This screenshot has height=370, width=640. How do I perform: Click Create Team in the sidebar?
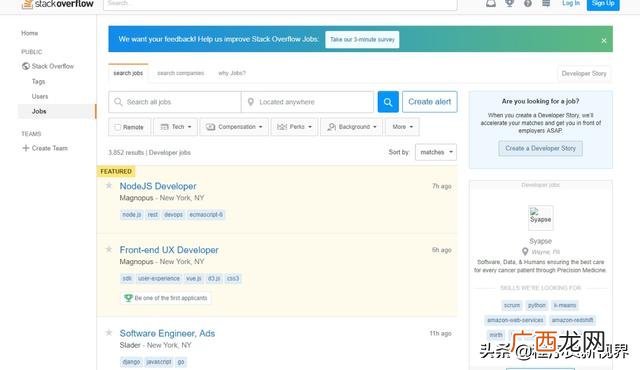(x=45, y=148)
